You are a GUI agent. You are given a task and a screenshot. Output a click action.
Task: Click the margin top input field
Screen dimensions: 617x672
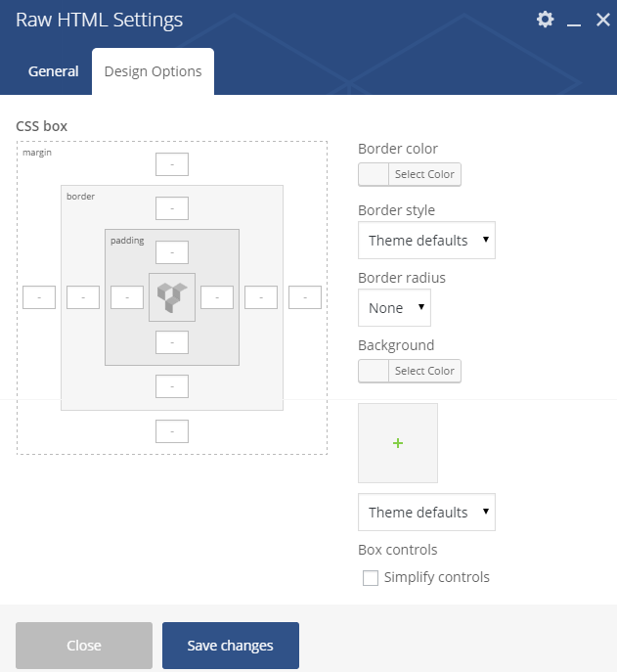(172, 164)
